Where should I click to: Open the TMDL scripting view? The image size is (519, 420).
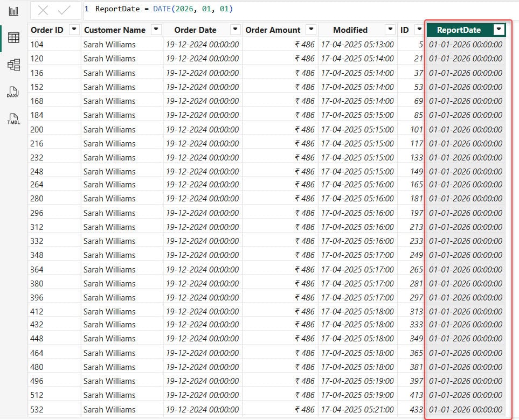13,118
